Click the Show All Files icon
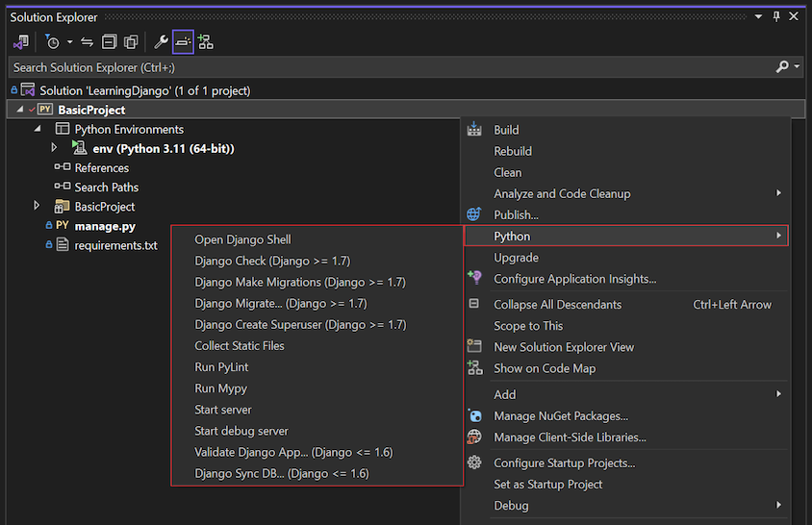812x525 pixels. click(130, 42)
